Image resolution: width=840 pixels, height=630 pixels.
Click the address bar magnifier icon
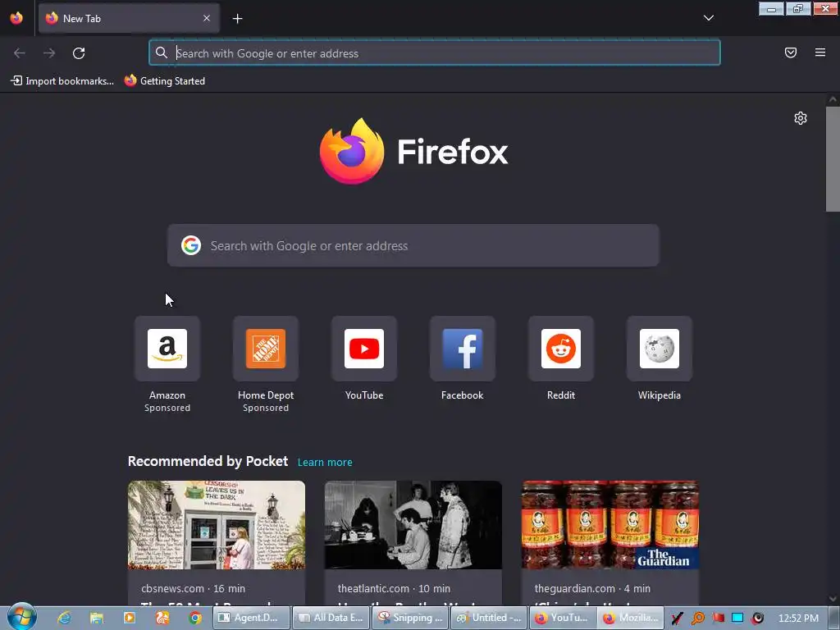(162, 52)
